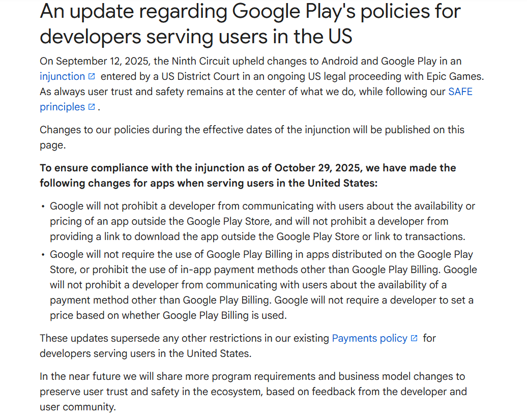
Task: Click the paragraph starting "Changes to our policies"
Action: (x=252, y=137)
